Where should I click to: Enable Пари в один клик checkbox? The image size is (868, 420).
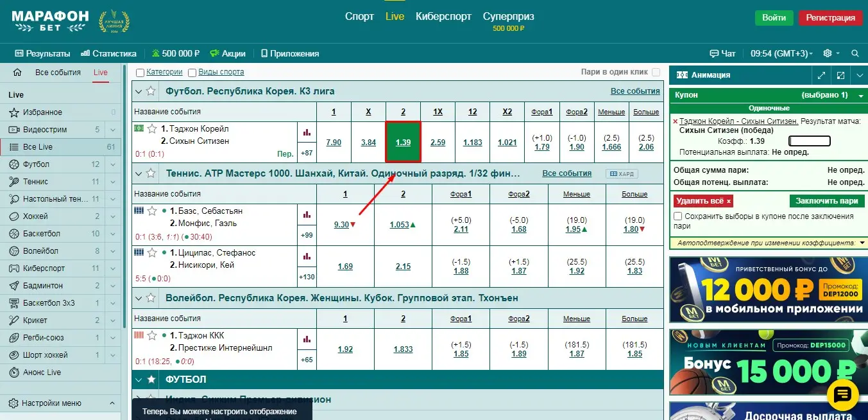tap(656, 73)
